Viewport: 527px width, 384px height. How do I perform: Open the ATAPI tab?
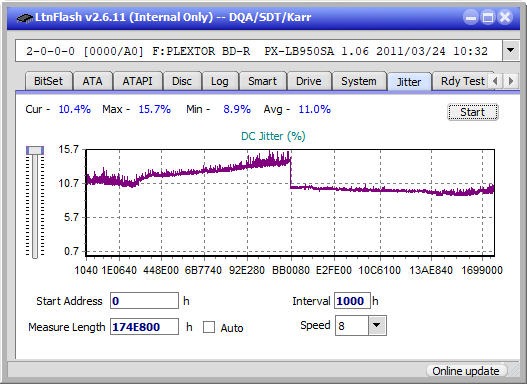137,81
